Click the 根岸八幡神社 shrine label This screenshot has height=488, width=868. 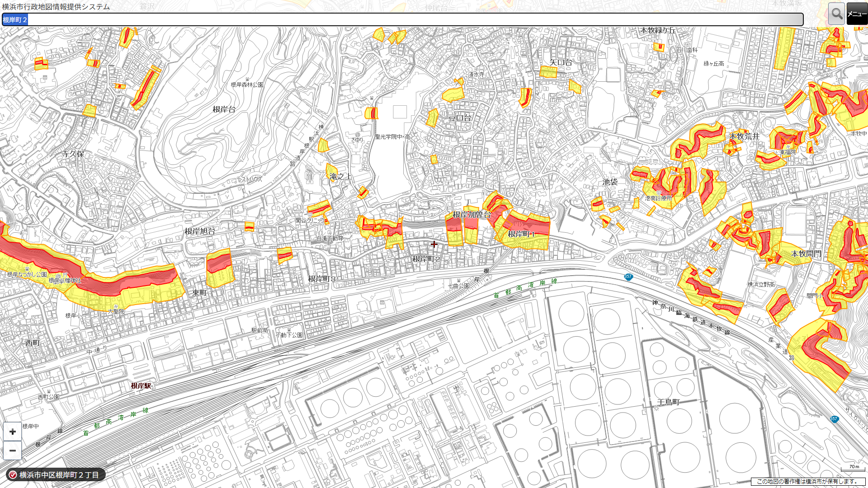65,281
